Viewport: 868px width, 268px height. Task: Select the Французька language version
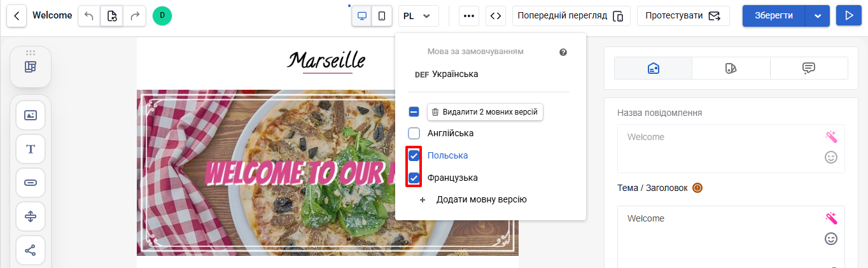[x=452, y=178]
